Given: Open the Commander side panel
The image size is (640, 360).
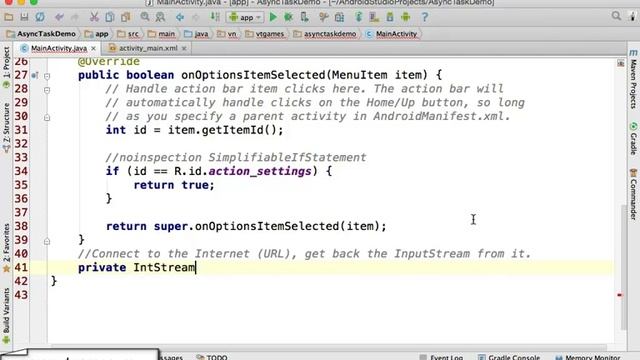Looking at the screenshot, I should coord(633,194).
